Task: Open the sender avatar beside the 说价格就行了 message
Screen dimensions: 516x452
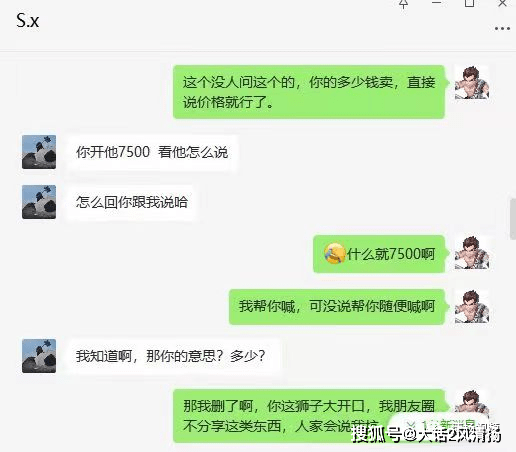Action: 472,82
